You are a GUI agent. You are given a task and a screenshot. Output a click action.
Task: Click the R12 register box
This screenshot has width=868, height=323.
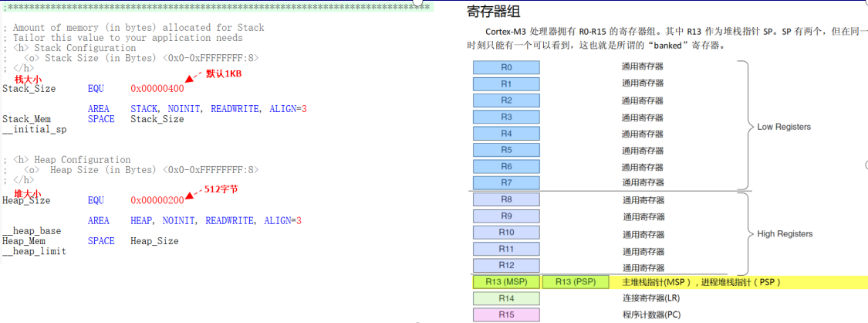click(506, 265)
